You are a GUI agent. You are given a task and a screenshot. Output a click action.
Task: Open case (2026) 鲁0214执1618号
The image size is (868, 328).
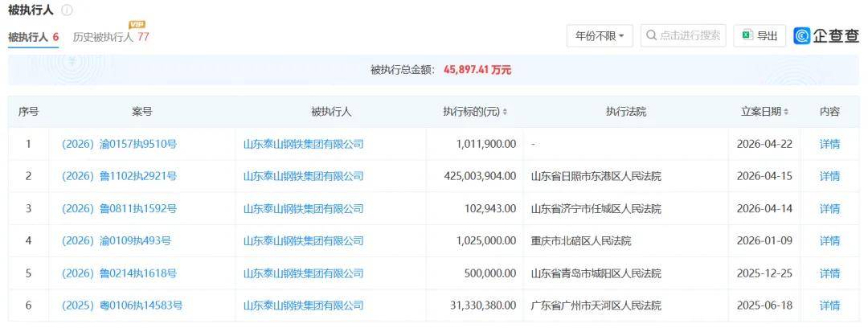click(119, 273)
